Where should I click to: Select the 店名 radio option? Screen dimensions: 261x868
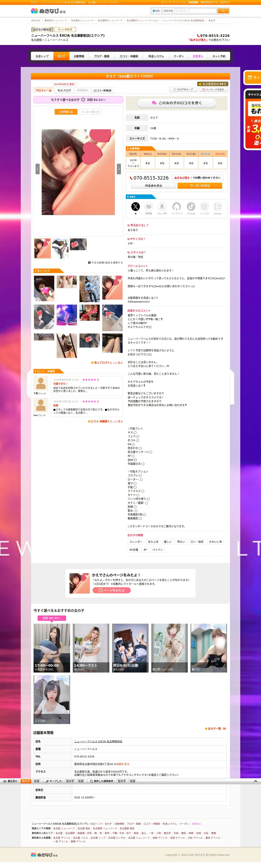coord(154,11)
